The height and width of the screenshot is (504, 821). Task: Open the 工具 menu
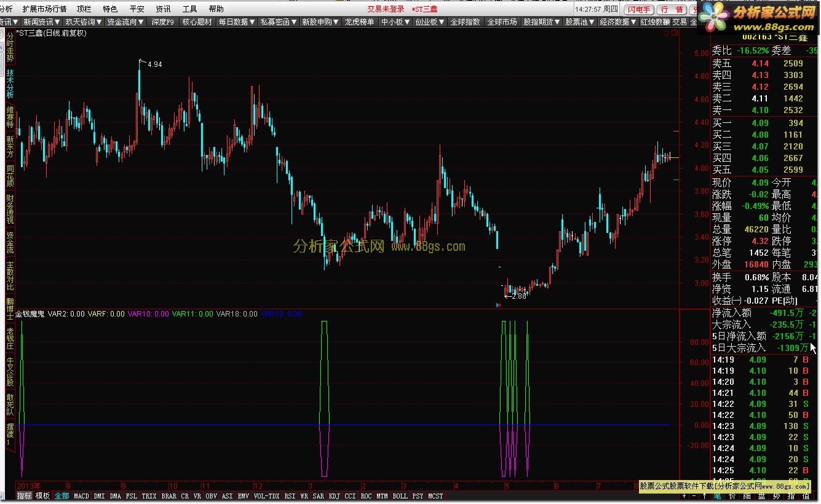tap(190, 9)
